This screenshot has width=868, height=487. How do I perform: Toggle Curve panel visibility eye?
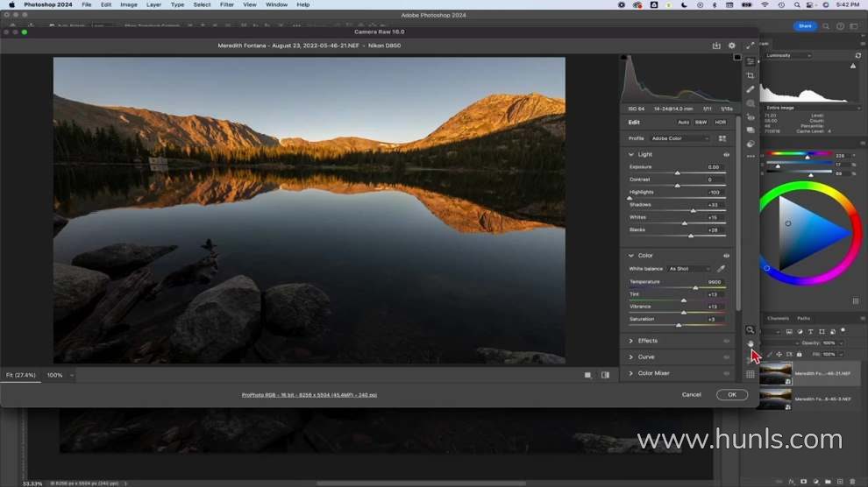coord(726,357)
